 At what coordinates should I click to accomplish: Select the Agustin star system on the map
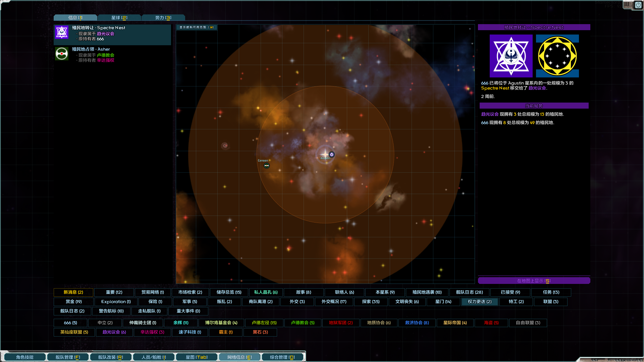(325, 154)
